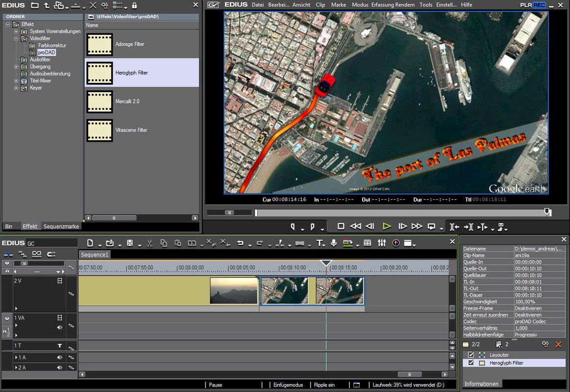570x392 pixels.
Task: Select the Mercalli 2.0 filter
Action: tap(127, 101)
